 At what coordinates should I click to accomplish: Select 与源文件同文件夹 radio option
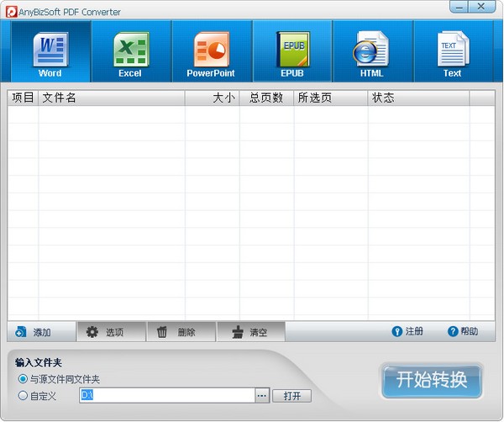click(23, 379)
